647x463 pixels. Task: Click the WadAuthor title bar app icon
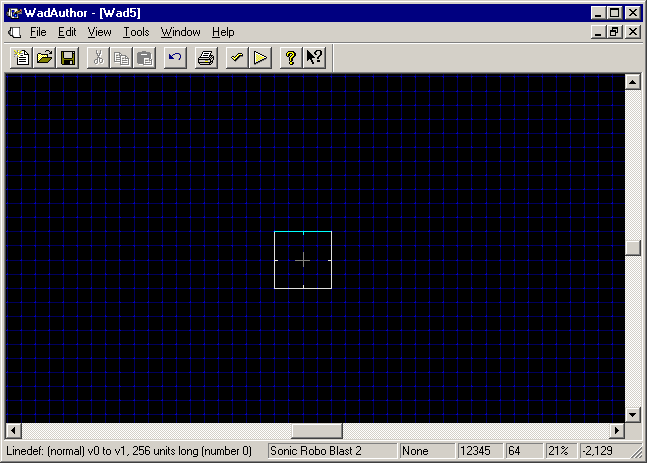[x=14, y=13]
